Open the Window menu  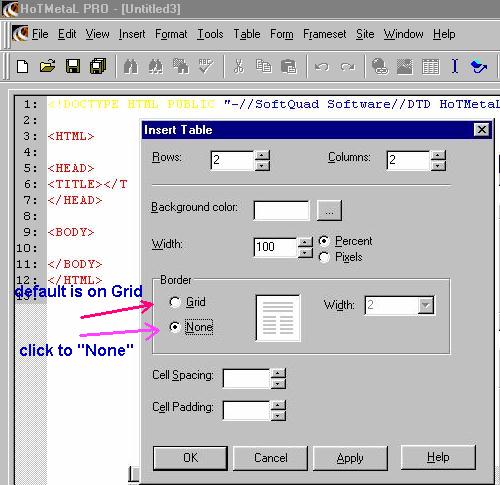(x=403, y=34)
